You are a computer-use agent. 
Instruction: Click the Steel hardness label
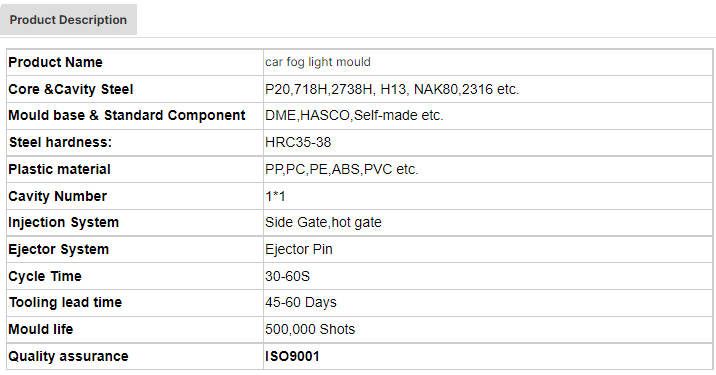60,142
